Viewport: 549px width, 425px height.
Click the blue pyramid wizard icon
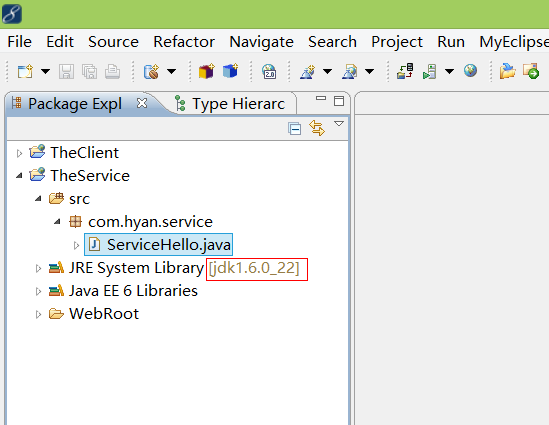(x=307, y=71)
